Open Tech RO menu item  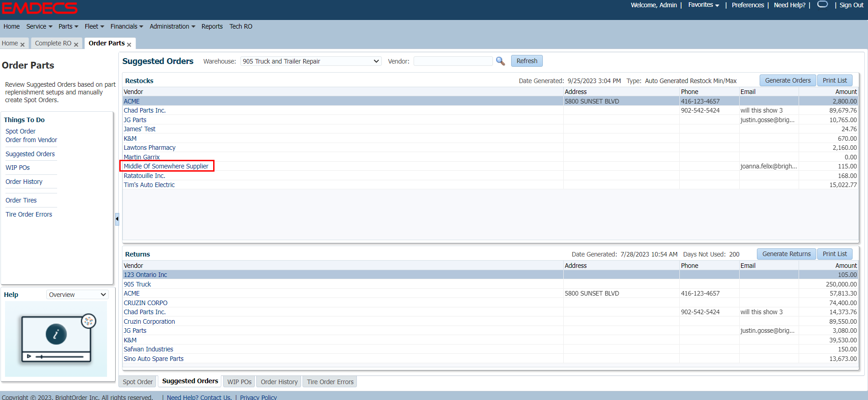[x=241, y=26]
